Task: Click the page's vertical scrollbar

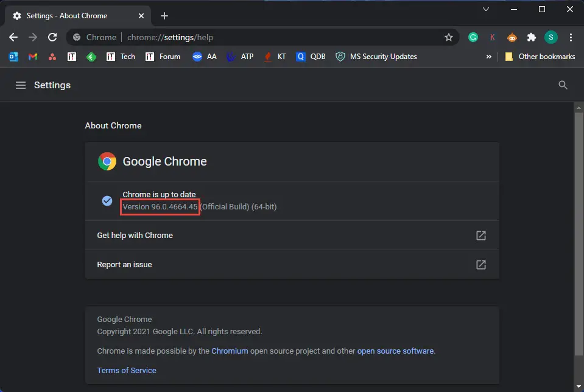Action: pyautogui.click(x=579, y=234)
